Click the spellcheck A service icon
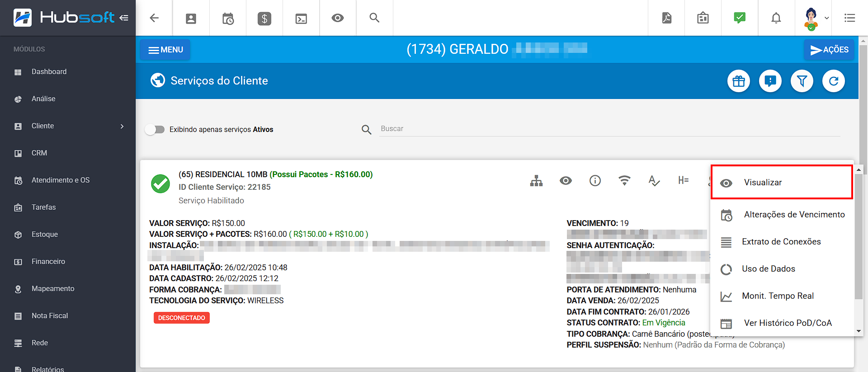Screen dimensions: 868x372 (654, 181)
